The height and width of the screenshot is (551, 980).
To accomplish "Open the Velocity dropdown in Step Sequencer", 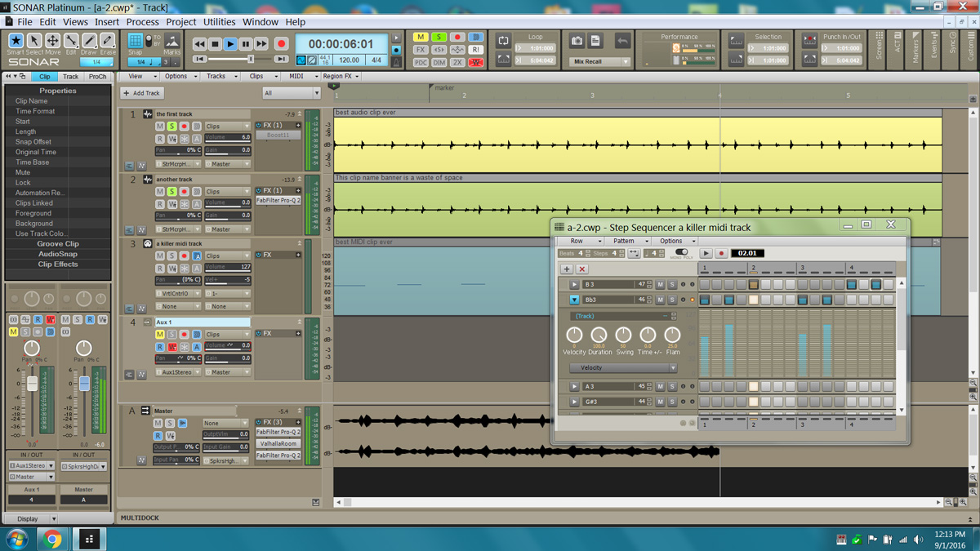I will (x=623, y=368).
